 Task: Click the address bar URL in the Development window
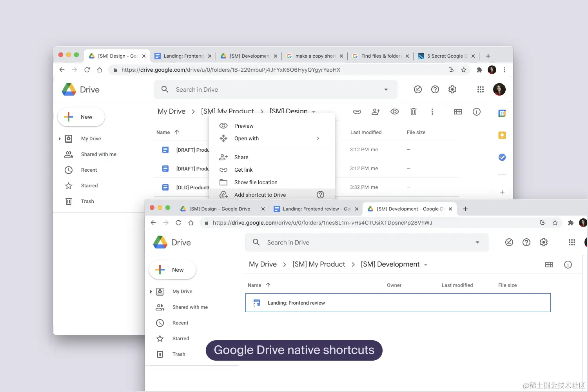[x=322, y=223]
